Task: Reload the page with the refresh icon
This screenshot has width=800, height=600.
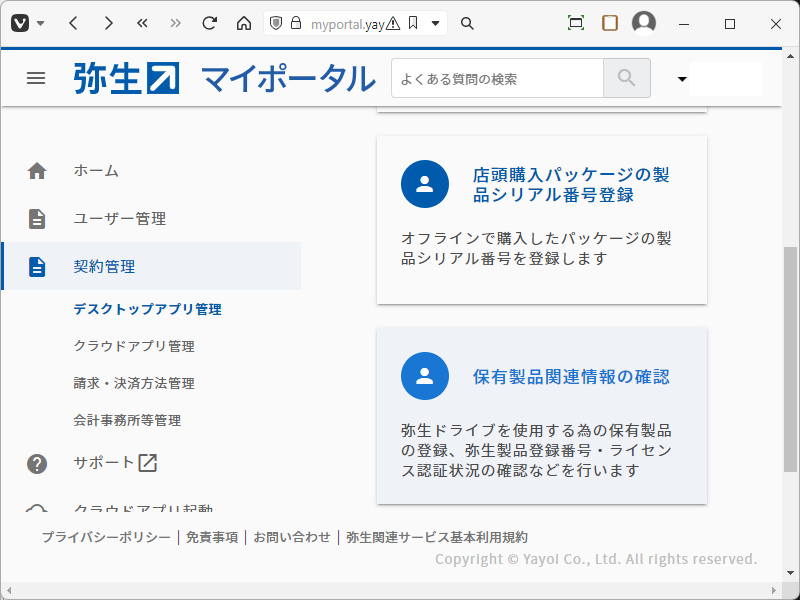Action: pyautogui.click(x=210, y=23)
